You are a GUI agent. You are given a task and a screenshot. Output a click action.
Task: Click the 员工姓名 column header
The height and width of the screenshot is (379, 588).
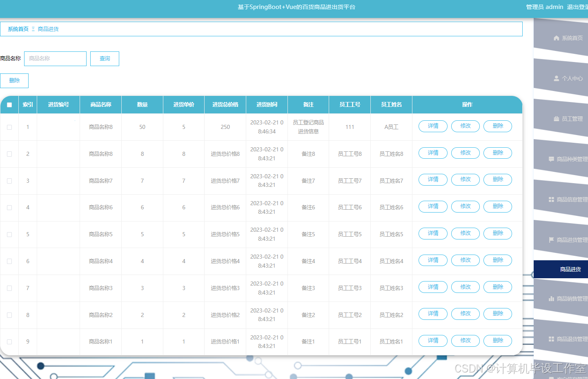391,105
